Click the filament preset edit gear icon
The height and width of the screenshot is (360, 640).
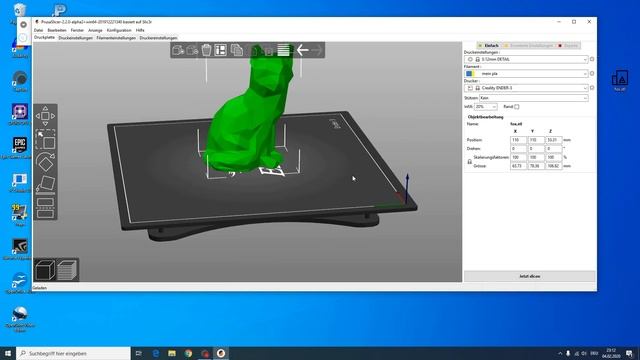[x=592, y=73]
